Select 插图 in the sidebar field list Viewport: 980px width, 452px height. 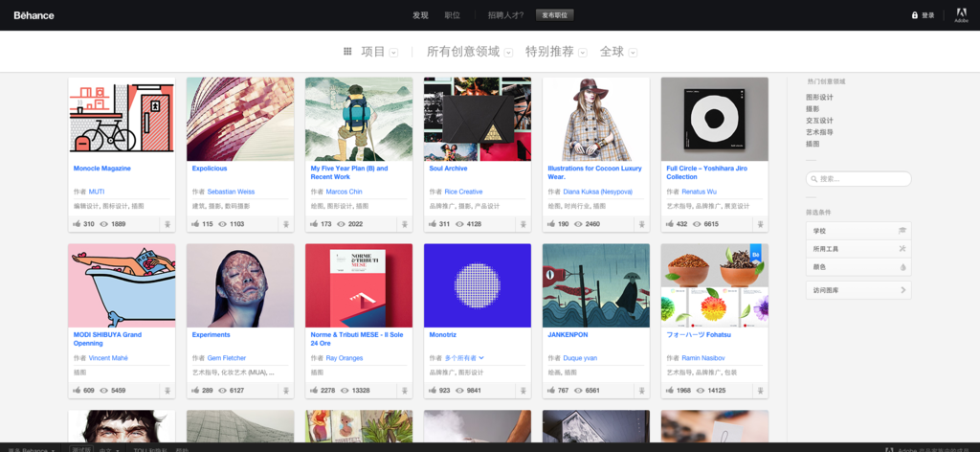[813, 144]
